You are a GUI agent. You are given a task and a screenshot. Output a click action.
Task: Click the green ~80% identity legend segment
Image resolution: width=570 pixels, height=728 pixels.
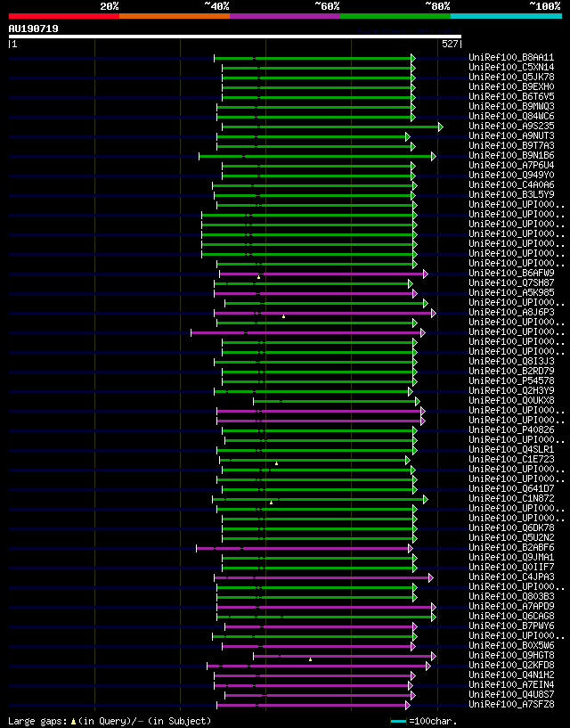[395, 16]
